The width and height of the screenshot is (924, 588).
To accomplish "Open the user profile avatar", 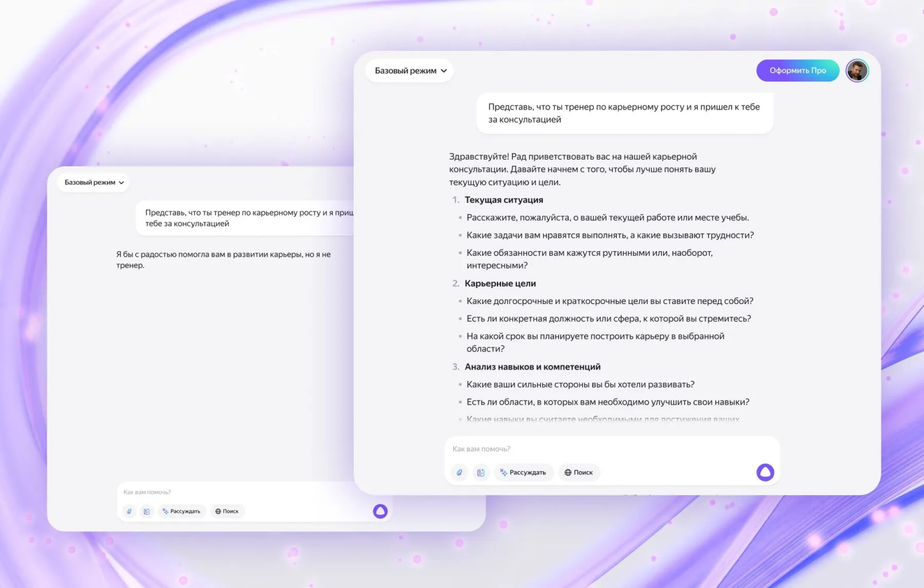I will (x=857, y=71).
